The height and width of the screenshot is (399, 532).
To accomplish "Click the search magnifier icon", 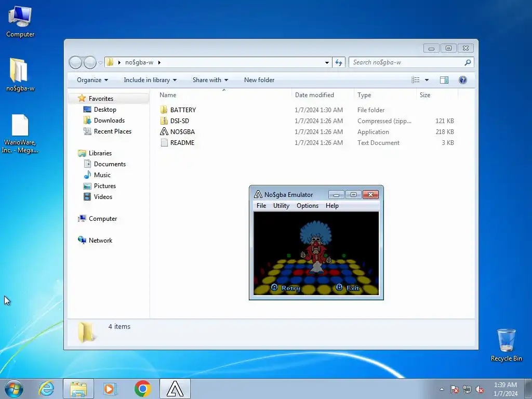I will point(468,62).
